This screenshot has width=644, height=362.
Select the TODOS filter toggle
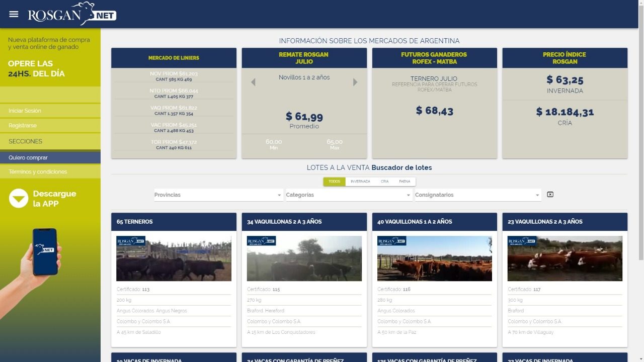[x=334, y=182]
